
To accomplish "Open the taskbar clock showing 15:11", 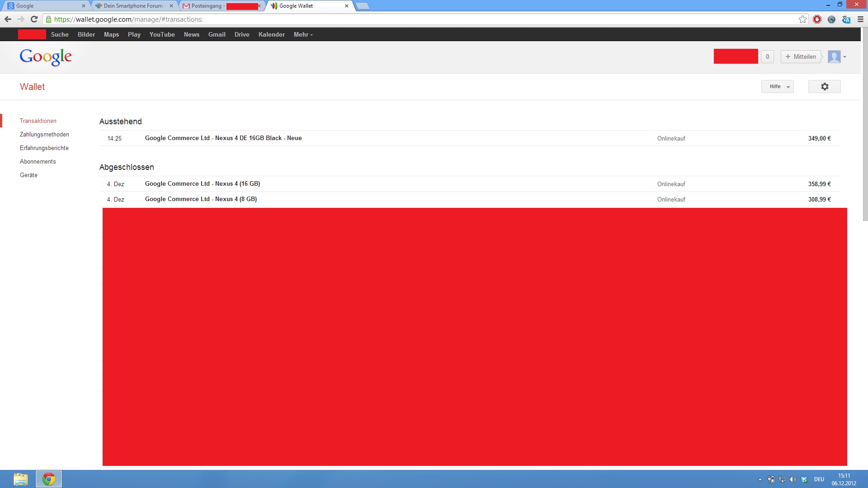I will [x=844, y=479].
